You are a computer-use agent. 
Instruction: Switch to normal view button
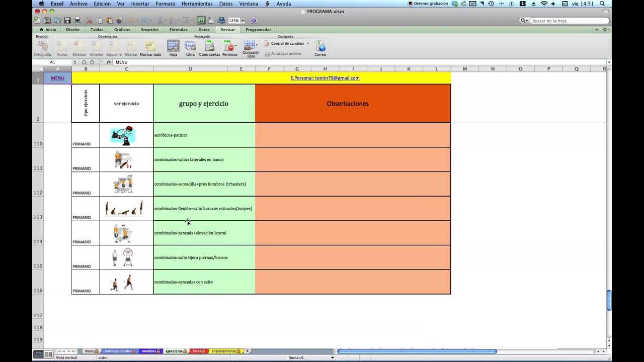[39, 354]
